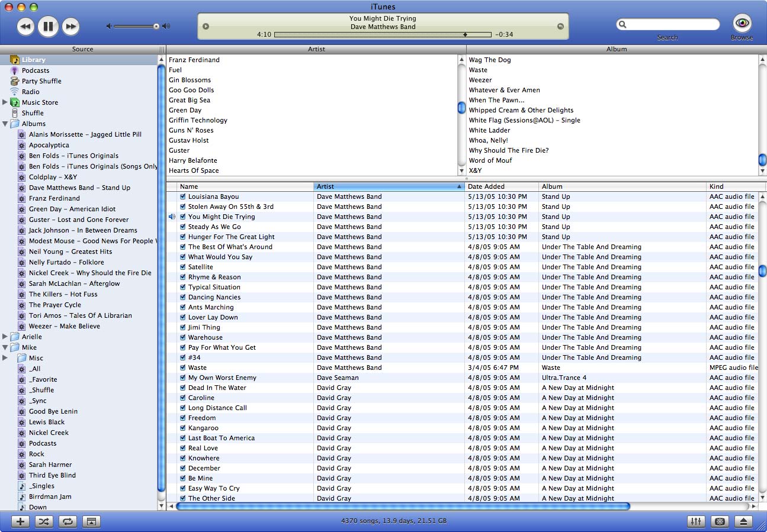Click the Source header above the sidebar
Viewport: 767px width, 532px height.
[x=82, y=49]
